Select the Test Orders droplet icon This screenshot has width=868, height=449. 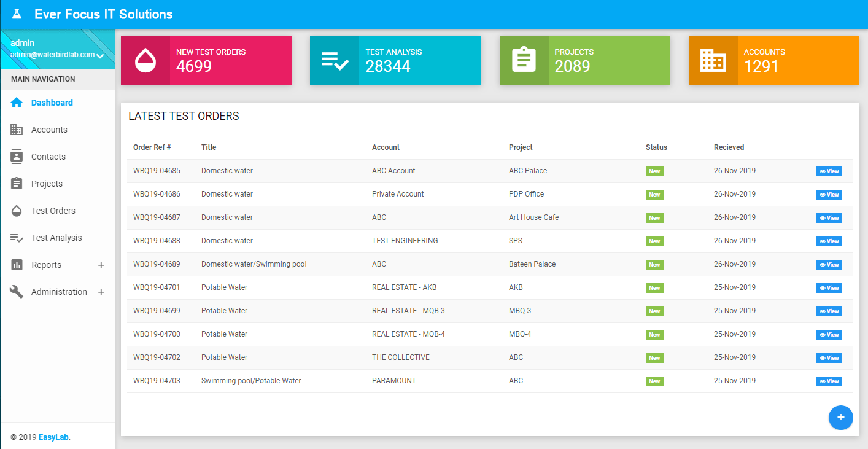tap(16, 210)
